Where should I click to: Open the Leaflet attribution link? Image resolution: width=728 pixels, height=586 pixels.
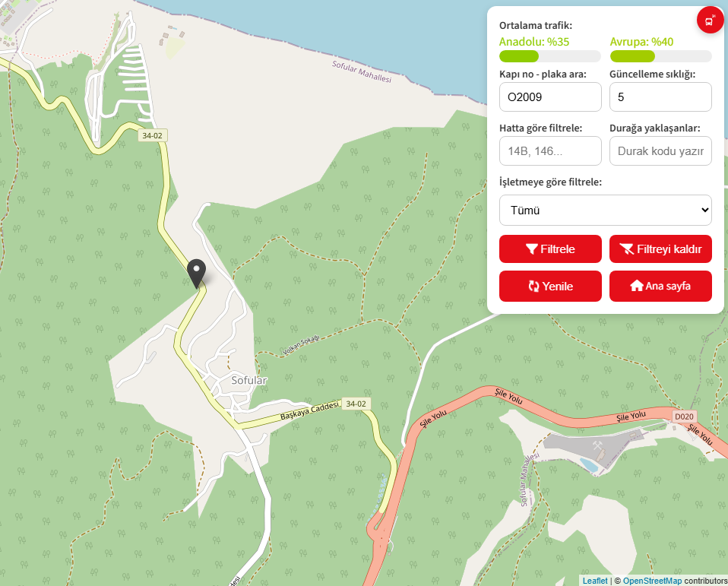click(595, 581)
